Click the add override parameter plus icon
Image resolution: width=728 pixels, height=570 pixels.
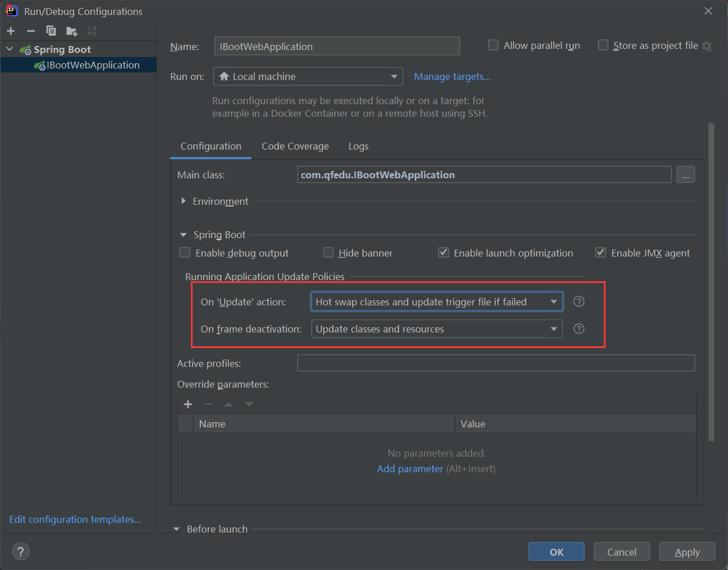pos(188,404)
